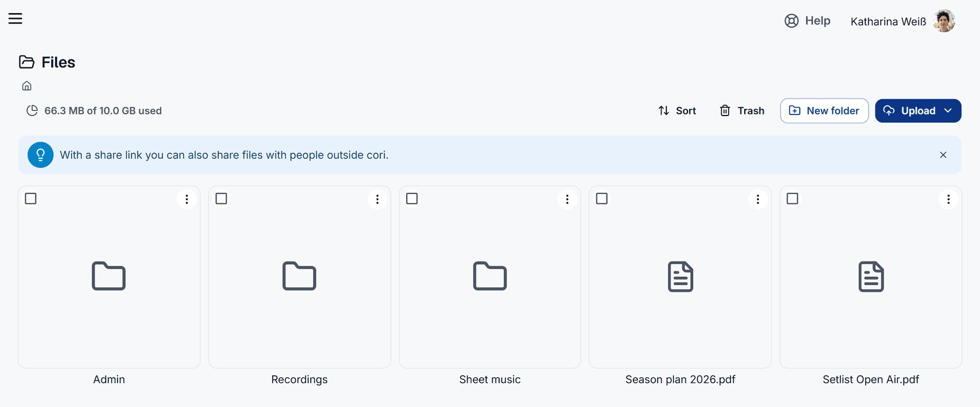Click the home breadcrumb icon
The height and width of the screenshot is (407, 980).
coord(27,86)
